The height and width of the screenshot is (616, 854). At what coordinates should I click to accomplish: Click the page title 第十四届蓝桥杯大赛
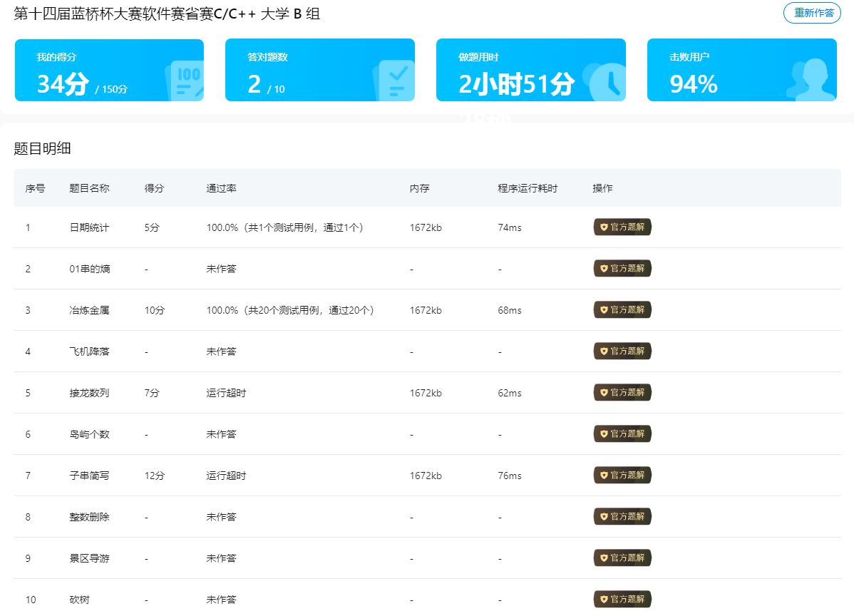[x=167, y=13]
